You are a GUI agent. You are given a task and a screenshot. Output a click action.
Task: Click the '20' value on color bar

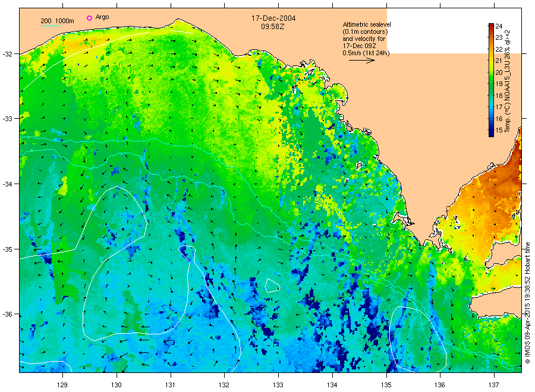(x=499, y=72)
